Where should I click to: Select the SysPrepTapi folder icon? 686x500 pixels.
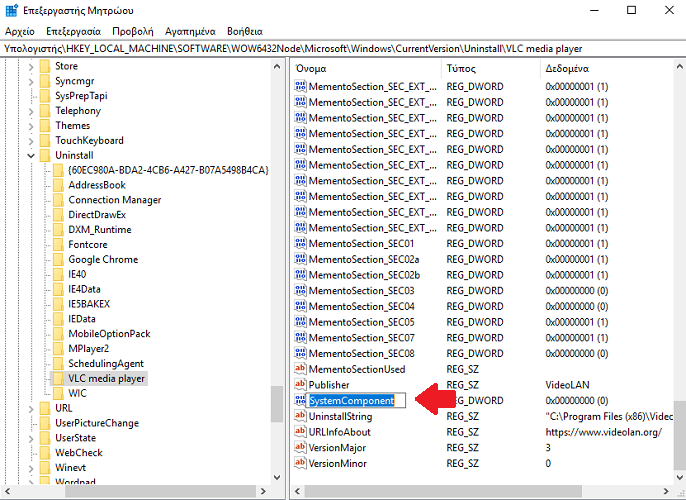click(x=45, y=96)
